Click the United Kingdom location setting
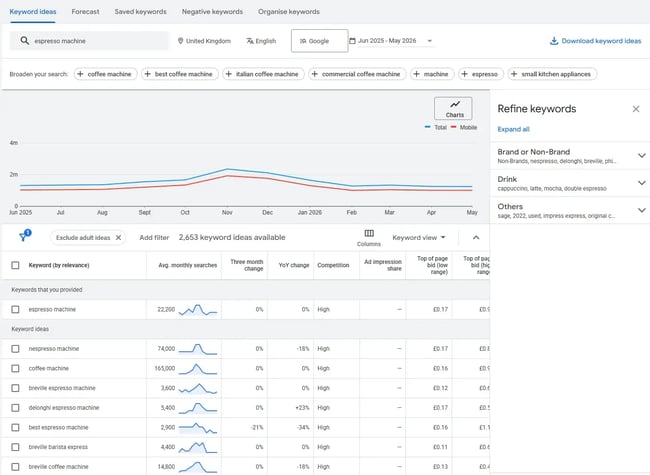This screenshot has height=475, width=650. pyautogui.click(x=204, y=41)
